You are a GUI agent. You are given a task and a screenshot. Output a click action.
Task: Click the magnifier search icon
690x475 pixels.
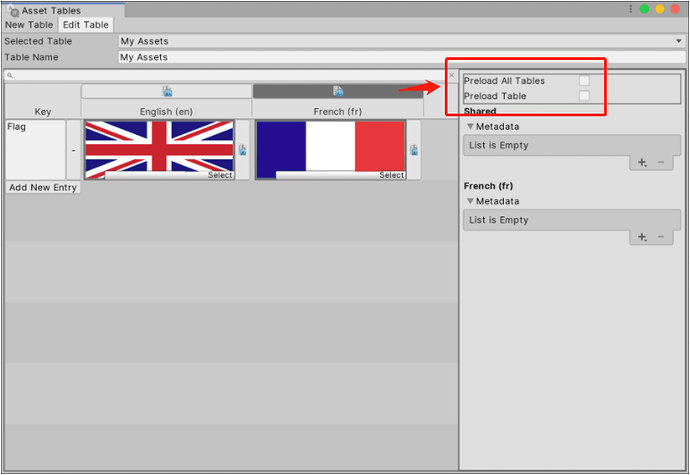[x=10, y=75]
